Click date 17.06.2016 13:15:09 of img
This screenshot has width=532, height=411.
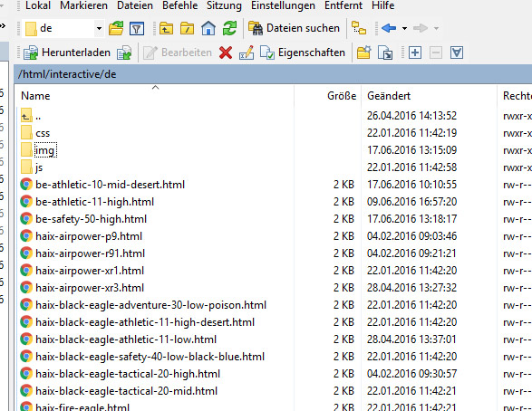pyautogui.click(x=411, y=150)
